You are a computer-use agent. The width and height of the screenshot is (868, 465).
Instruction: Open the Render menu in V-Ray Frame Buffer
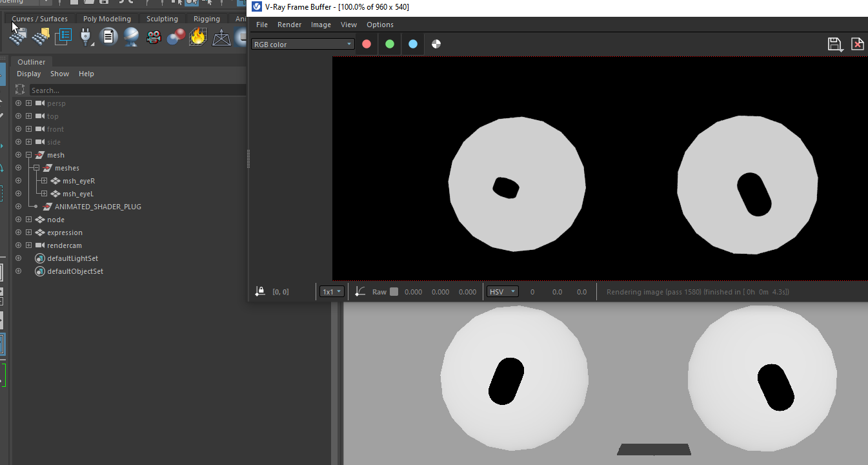point(289,25)
